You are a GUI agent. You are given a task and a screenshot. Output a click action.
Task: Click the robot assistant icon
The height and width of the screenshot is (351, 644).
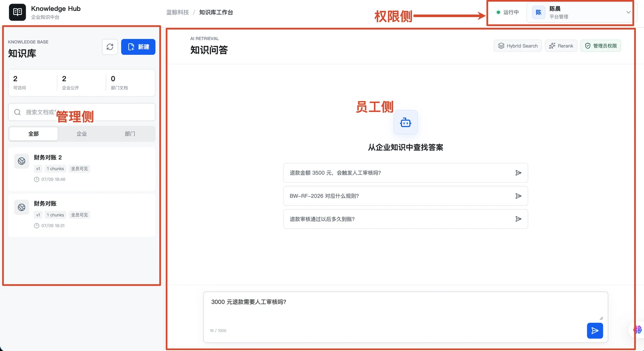(405, 123)
